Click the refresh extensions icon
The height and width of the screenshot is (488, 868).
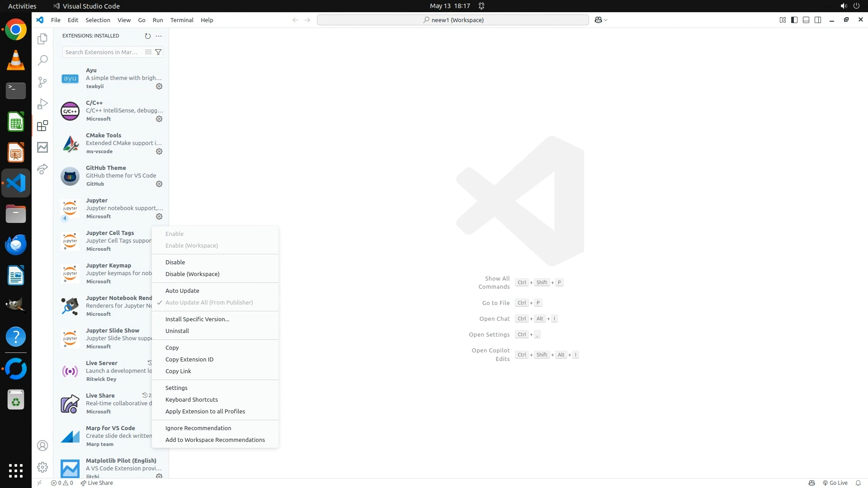[147, 36]
